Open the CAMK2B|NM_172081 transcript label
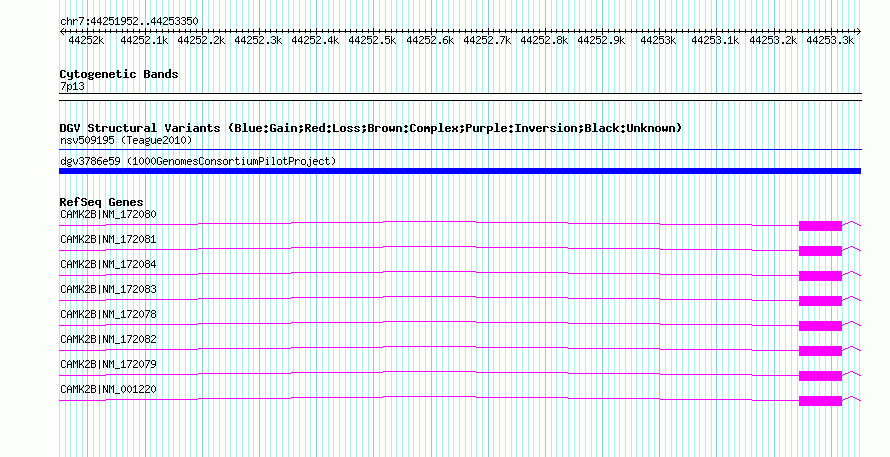Viewport: 890px width, 457px height. [108, 240]
